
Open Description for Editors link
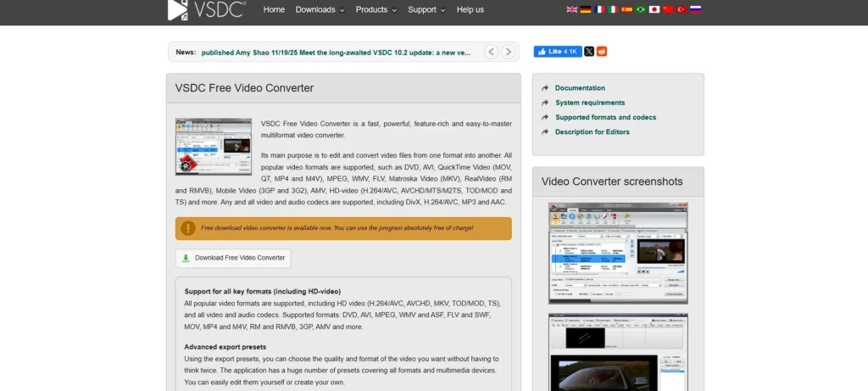[593, 131]
